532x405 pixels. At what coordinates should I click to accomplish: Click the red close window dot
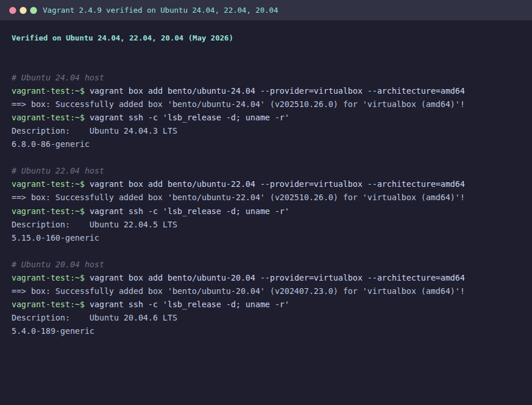point(13,10)
